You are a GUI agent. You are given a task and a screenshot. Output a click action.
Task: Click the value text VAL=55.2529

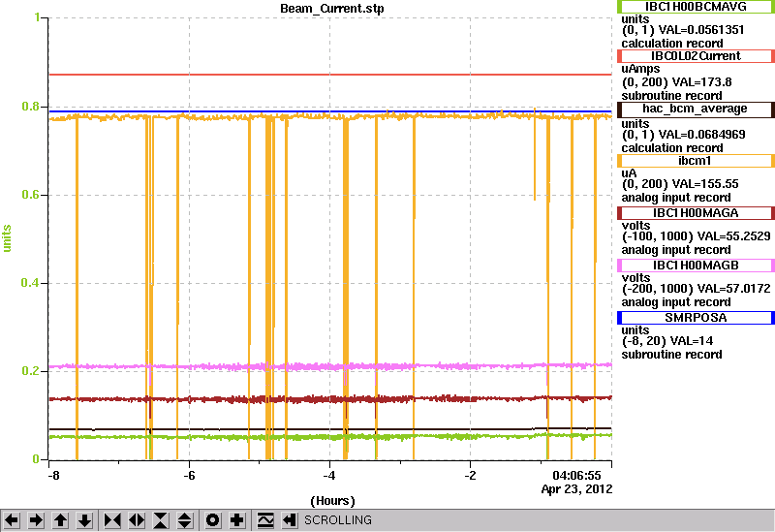tap(733, 236)
